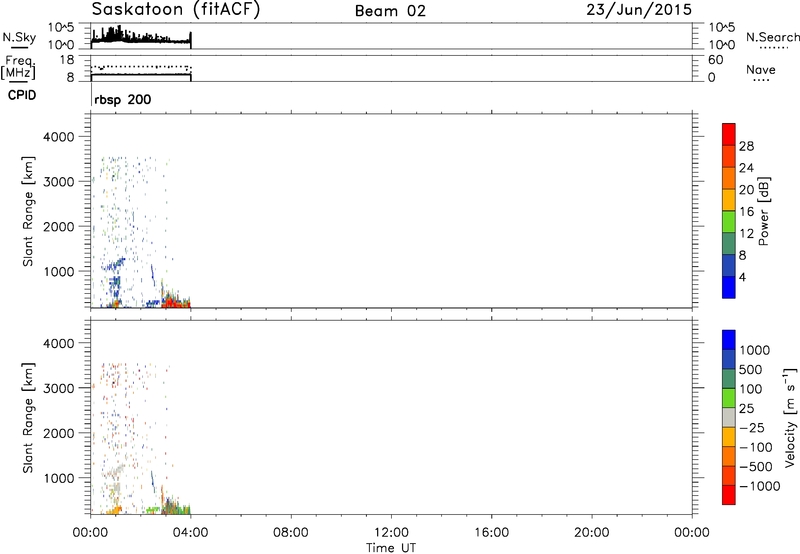Viewport: 800px width, 554px height.
Task: Click the 4 tick on power colorbar
Action: (x=742, y=277)
